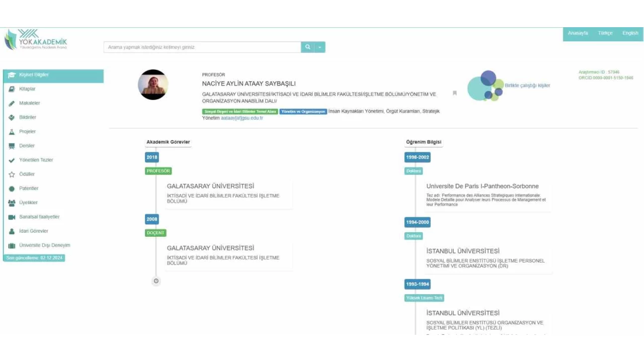Click the book icon beside Kitaplar

[x=12, y=89]
